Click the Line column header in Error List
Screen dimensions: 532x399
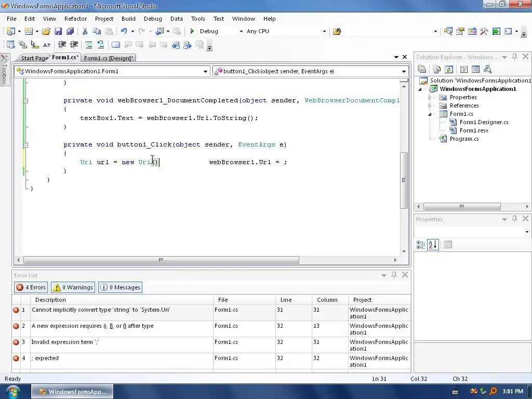pos(294,300)
